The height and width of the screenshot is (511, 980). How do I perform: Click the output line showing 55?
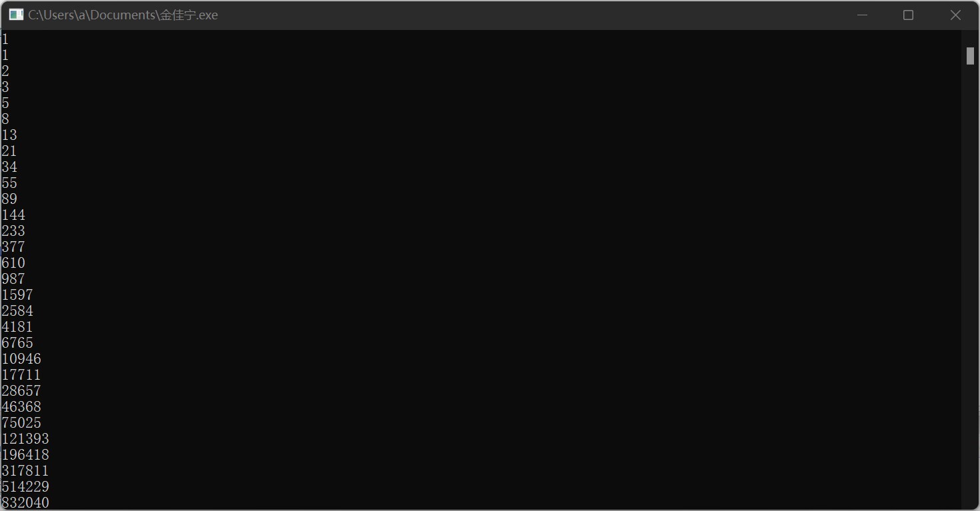(9, 183)
